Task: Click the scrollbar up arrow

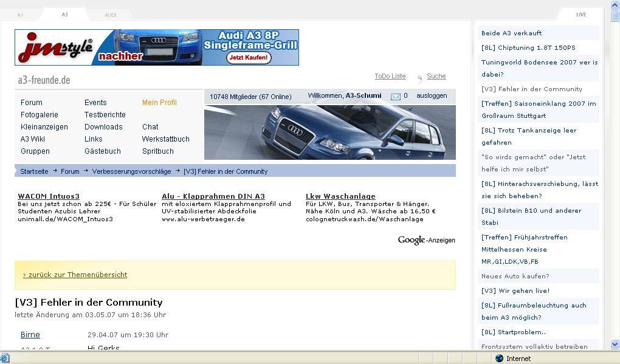Action: (615, 5)
